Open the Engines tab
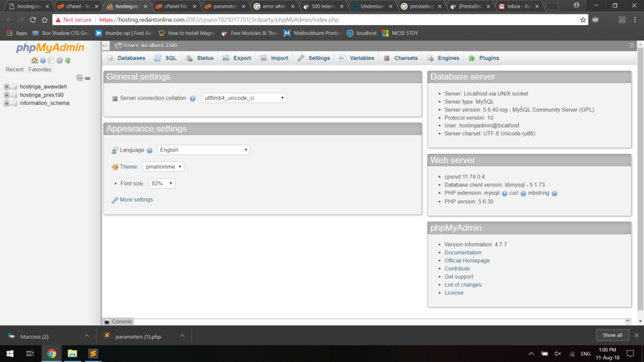Screen dimensions: 644x362 click(443, 58)
